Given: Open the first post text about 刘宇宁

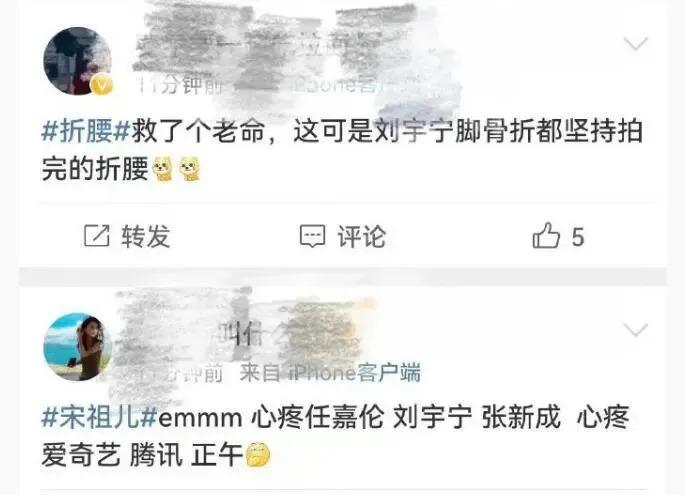Looking at the screenshot, I should click(x=342, y=149).
